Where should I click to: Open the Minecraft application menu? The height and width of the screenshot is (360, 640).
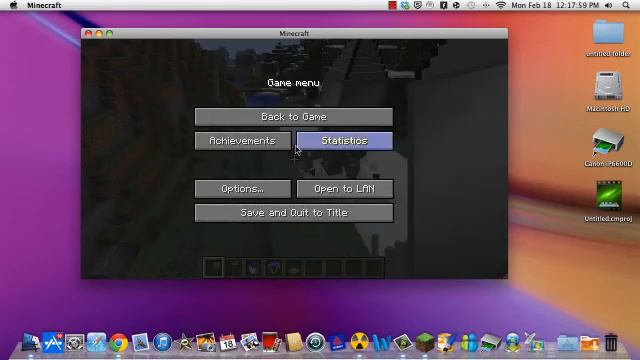coord(44,5)
